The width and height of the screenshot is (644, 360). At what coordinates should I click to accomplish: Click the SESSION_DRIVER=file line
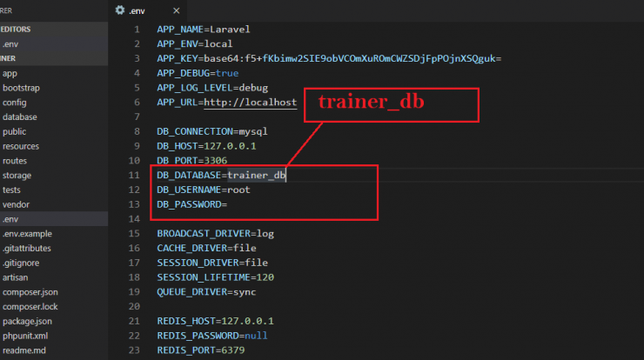tap(212, 263)
